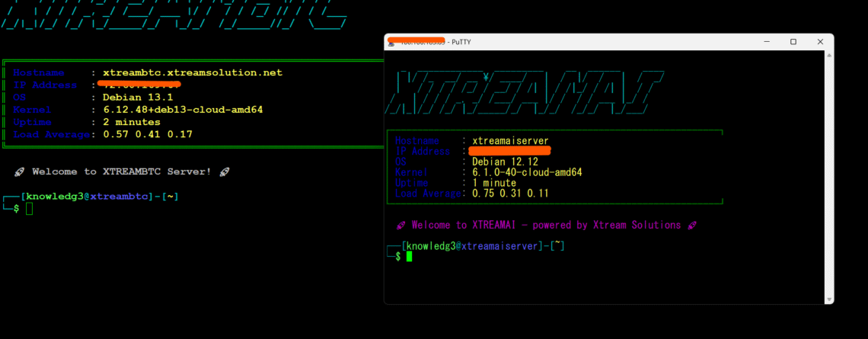Open the PuTTY system menu icon
The image size is (868, 339).
[x=391, y=42]
